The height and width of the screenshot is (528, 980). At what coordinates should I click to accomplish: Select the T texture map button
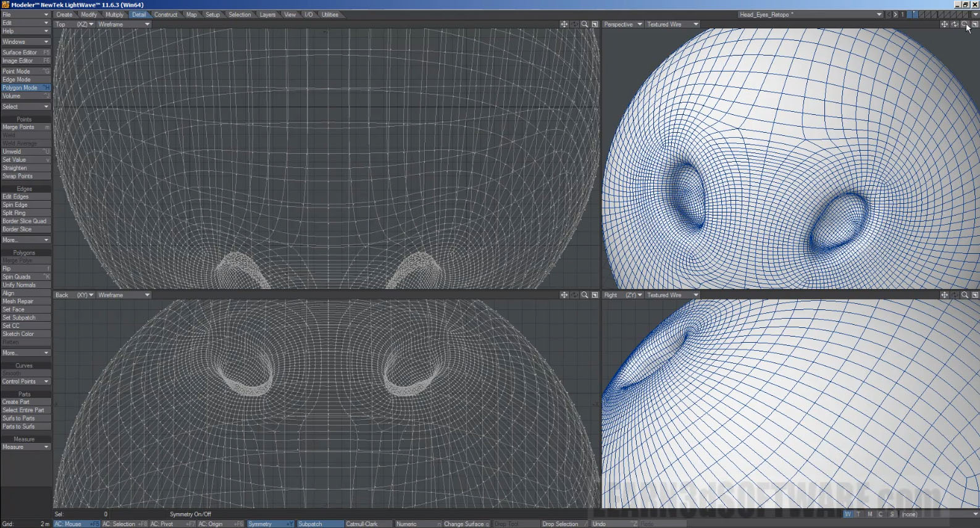(x=858, y=514)
